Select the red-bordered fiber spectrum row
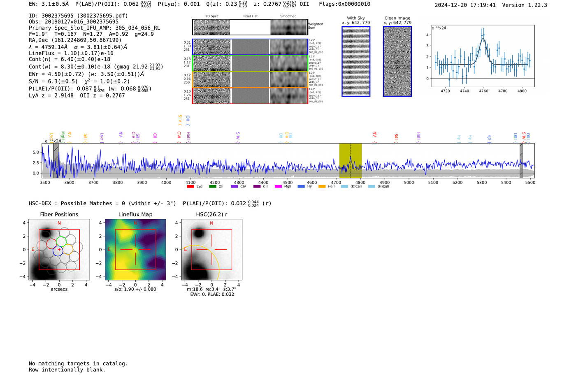Viewport: 576px width, 392px height. pyautogui.click(x=250, y=95)
